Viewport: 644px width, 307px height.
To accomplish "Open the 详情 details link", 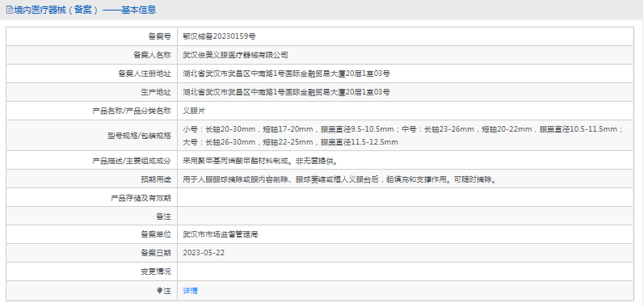I will coord(190,291).
